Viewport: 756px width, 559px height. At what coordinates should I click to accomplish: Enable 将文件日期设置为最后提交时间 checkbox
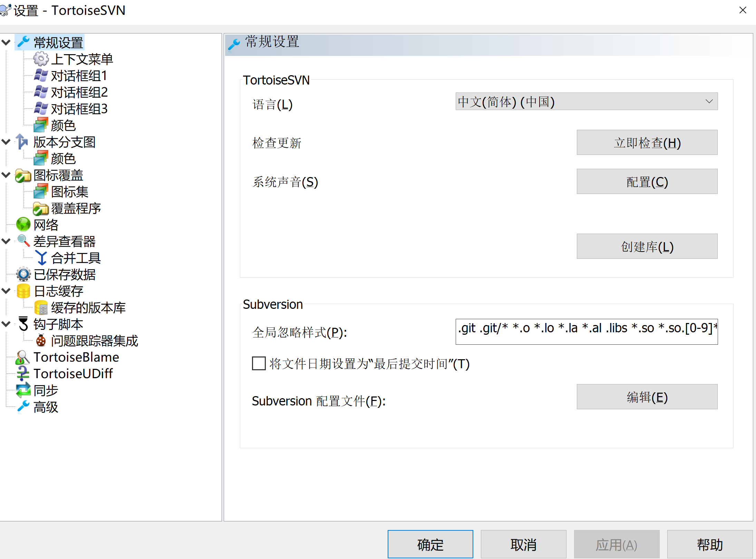tap(259, 363)
